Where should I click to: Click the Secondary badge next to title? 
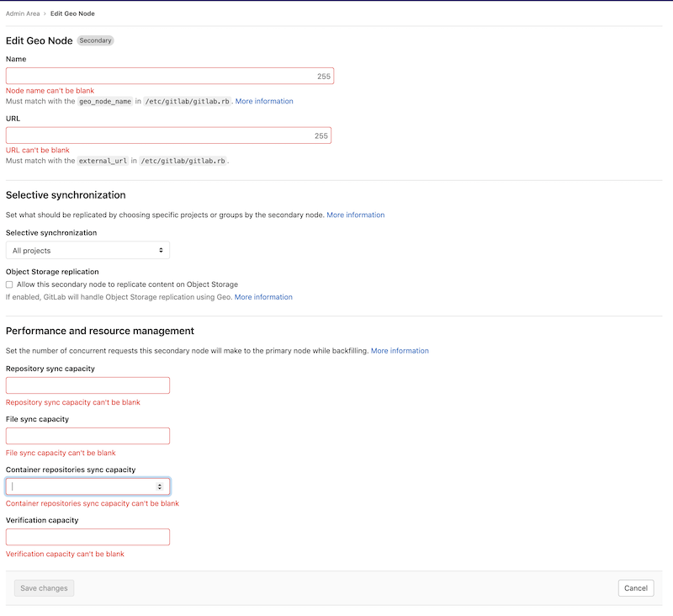pyautogui.click(x=94, y=40)
